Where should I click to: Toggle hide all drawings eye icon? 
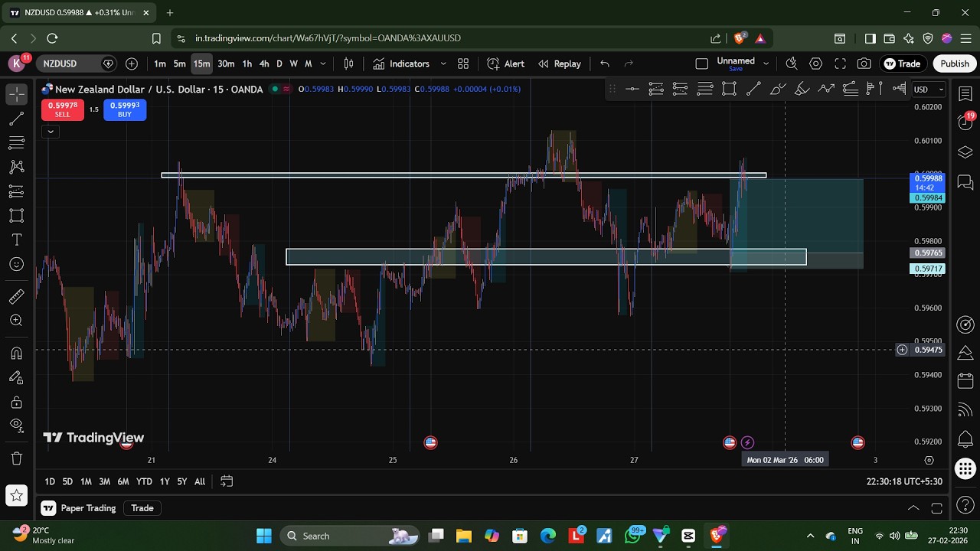[16, 425]
